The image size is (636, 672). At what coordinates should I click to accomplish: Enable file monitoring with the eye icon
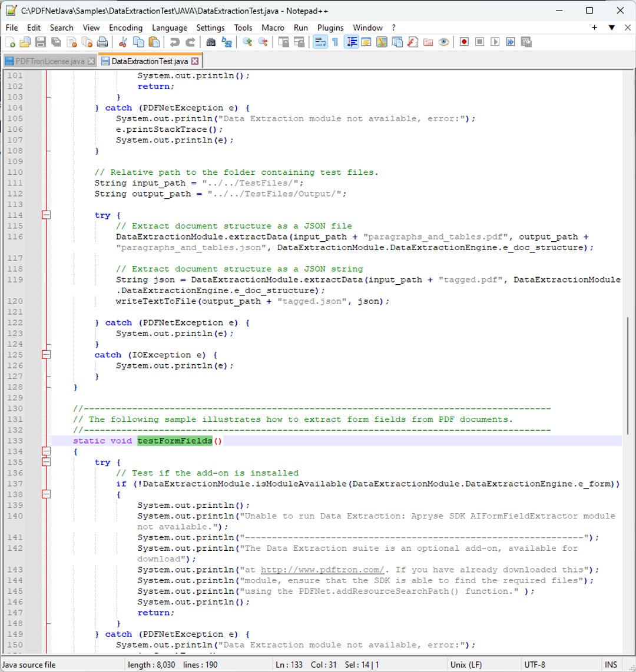(444, 42)
